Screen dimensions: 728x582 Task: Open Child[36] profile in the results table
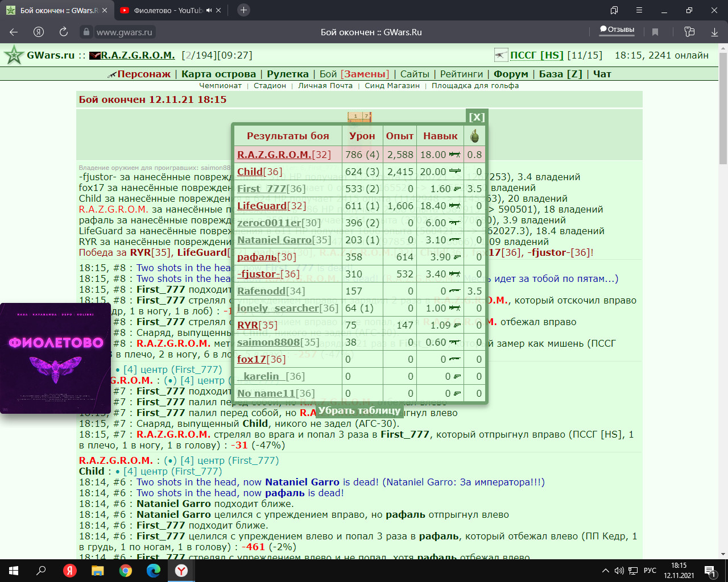click(259, 172)
